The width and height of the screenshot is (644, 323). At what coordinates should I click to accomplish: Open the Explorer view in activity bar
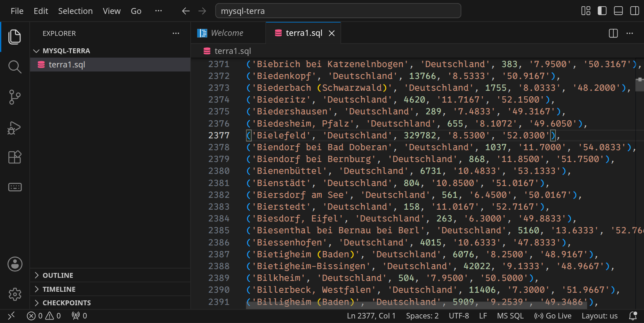pos(15,37)
